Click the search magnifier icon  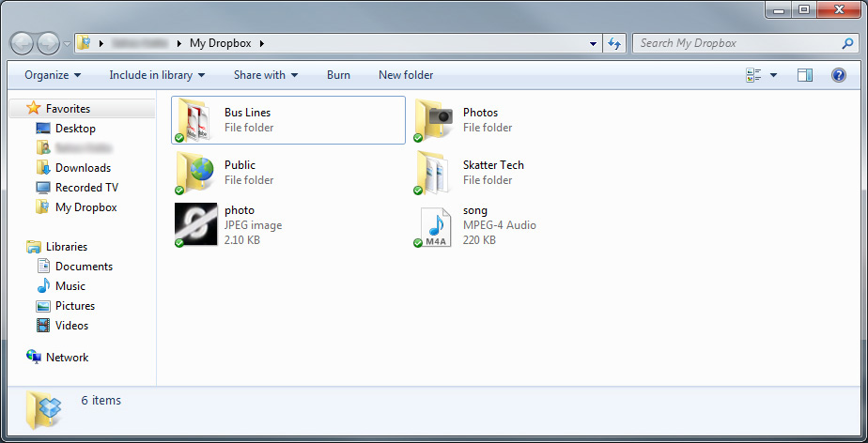(x=847, y=43)
